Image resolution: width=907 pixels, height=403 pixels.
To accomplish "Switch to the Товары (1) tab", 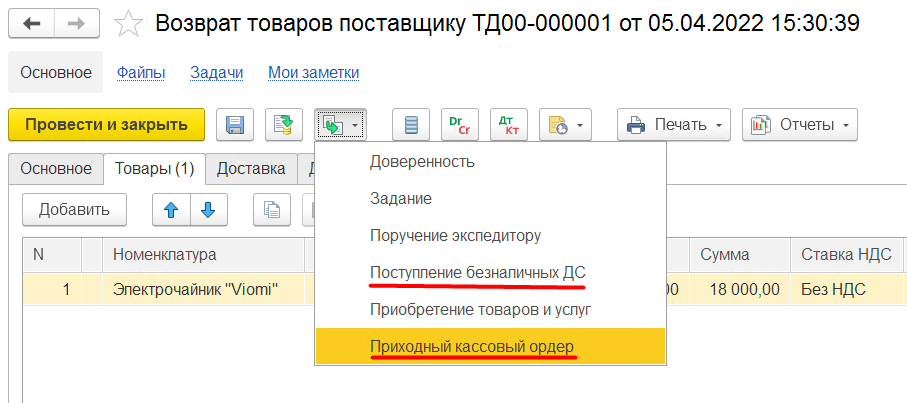I will (x=154, y=169).
